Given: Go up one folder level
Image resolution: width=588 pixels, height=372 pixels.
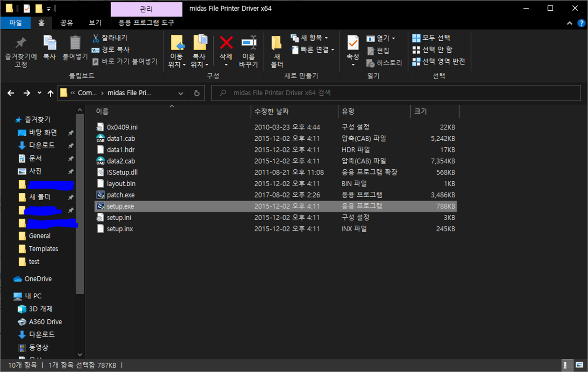Looking at the screenshot, I should tap(51, 93).
